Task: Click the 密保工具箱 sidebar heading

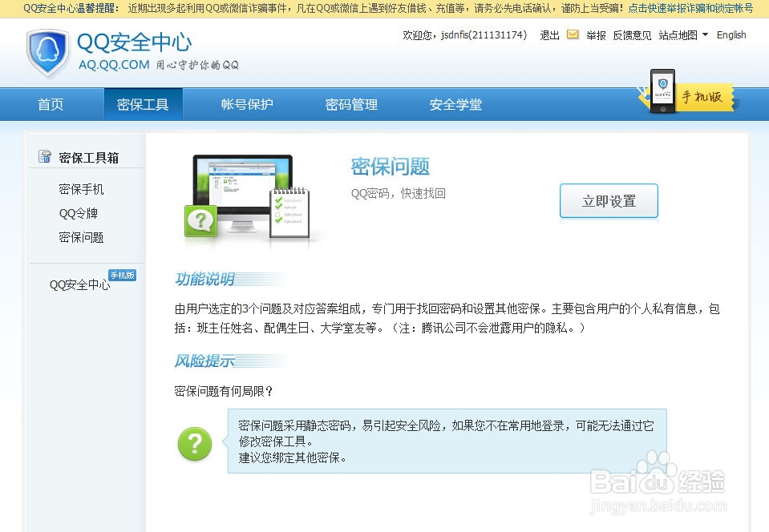Action: pyautogui.click(x=89, y=158)
